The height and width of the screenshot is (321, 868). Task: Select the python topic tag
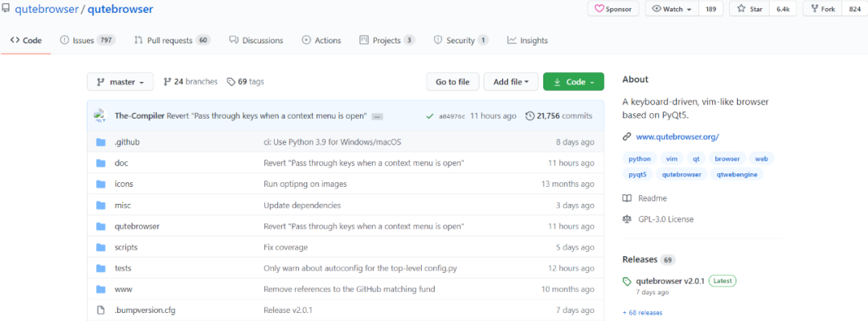point(640,159)
